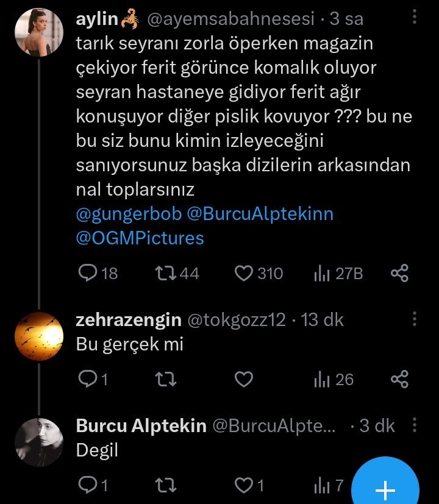This screenshot has height=504, width=439.
Task: Retweet aylin's tweet with 44 retweets
Action: coord(165,273)
